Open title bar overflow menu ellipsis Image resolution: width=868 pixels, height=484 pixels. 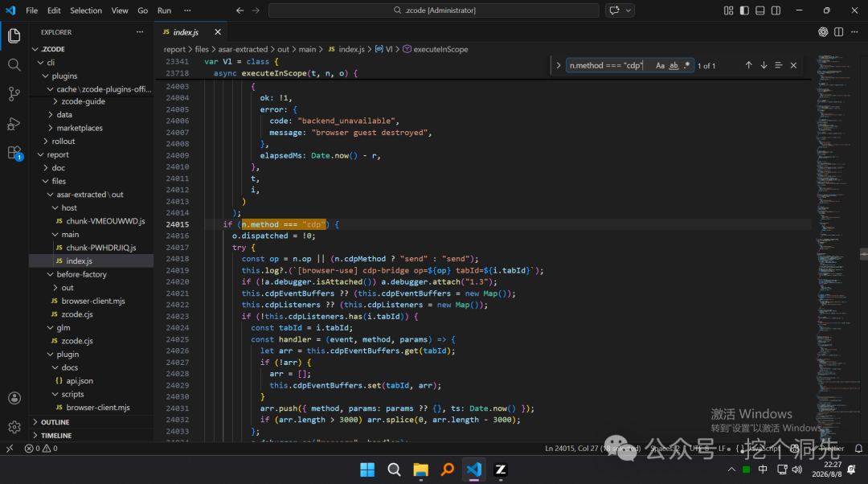coord(187,10)
